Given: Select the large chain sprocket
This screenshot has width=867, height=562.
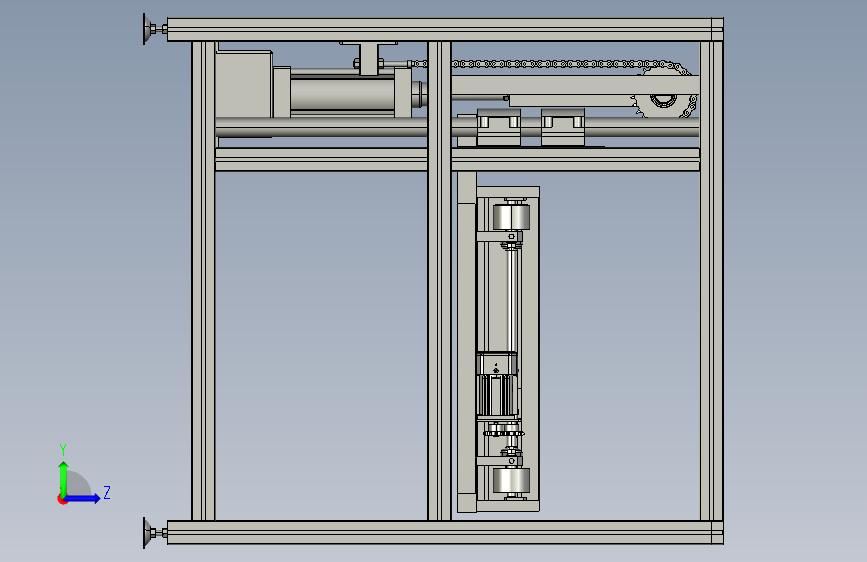Looking at the screenshot, I should (664, 102).
